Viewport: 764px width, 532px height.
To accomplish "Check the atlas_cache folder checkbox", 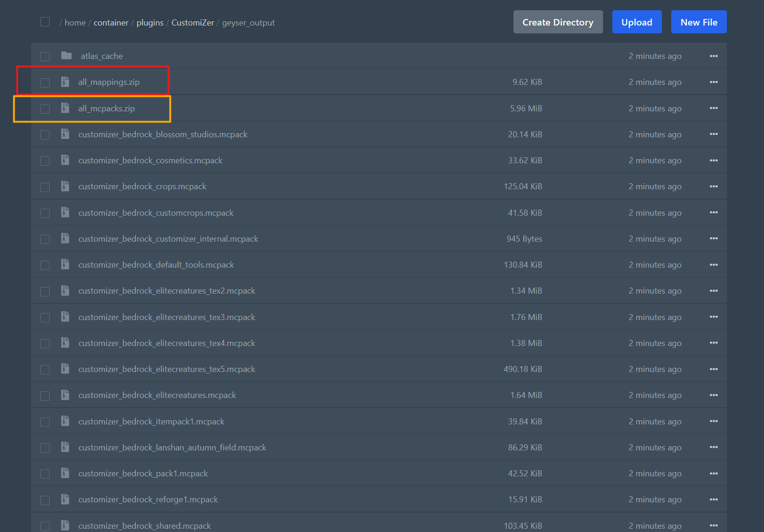I will click(45, 57).
